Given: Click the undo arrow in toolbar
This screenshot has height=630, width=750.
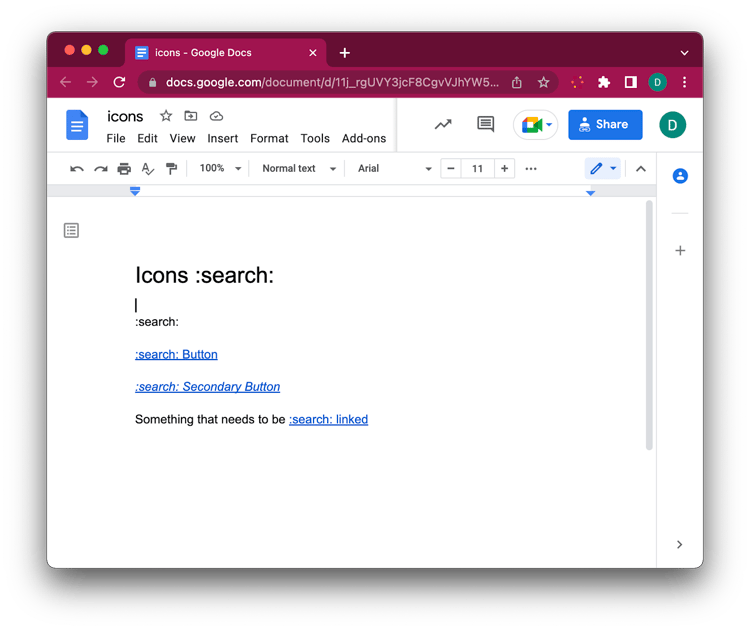Looking at the screenshot, I should (77, 169).
